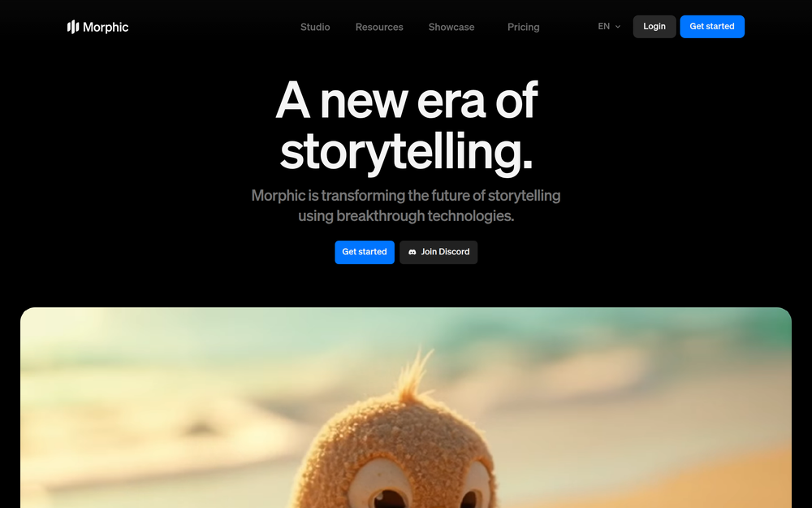Go to the Showcase page

pos(451,27)
